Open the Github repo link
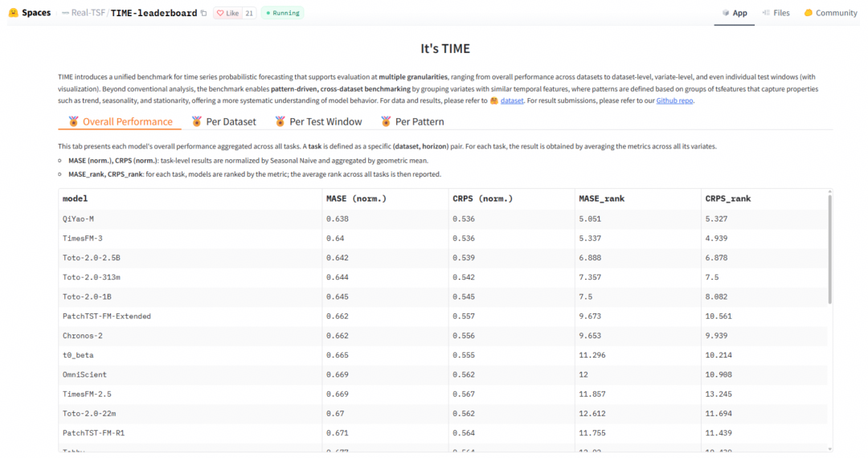The height and width of the screenshot is (458, 868). point(674,100)
